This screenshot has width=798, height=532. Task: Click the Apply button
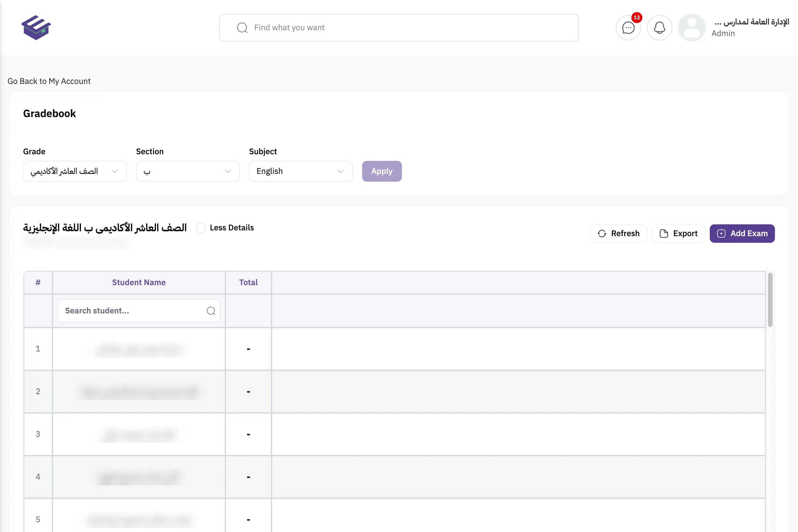coord(381,171)
